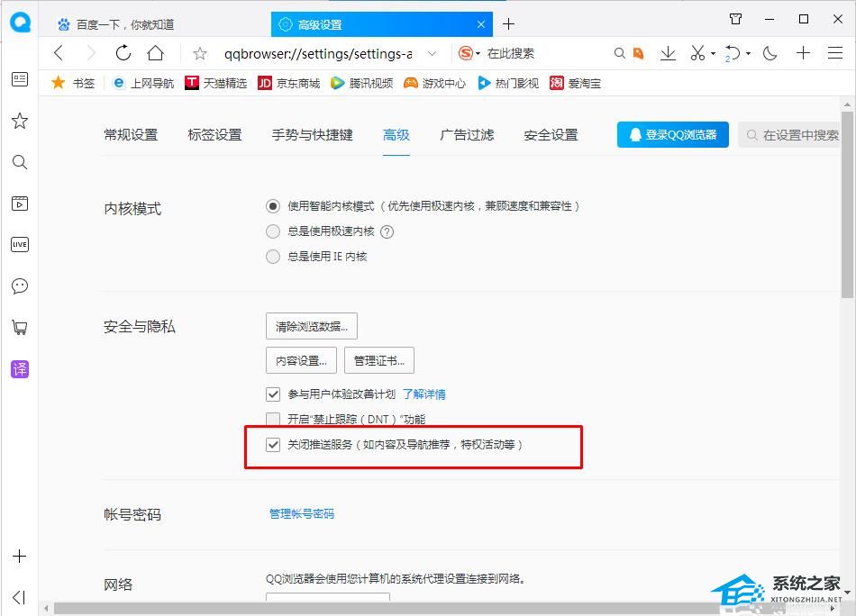
Task: Click the vertical scrollbar thumb
Action: coord(847,204)
